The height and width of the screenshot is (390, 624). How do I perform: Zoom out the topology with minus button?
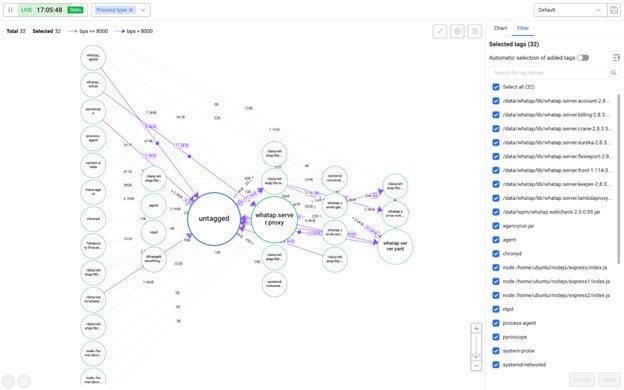click(476, 365)
